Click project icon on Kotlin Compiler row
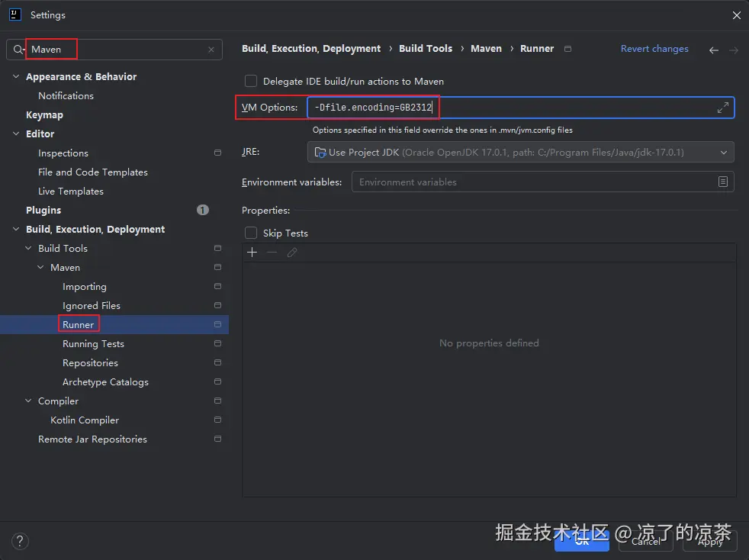 pyautogui.click(x=218, y=420)
